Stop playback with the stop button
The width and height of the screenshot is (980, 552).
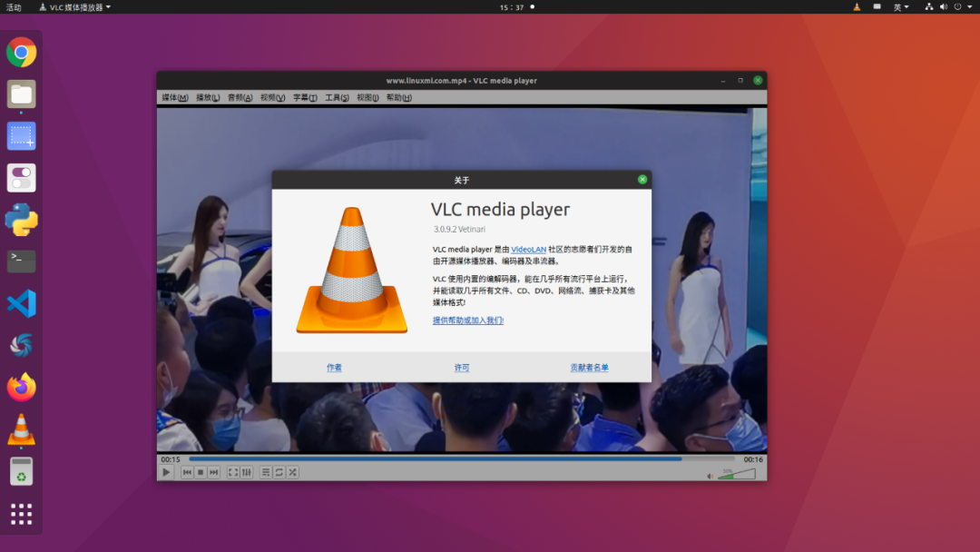pos(200,473)
